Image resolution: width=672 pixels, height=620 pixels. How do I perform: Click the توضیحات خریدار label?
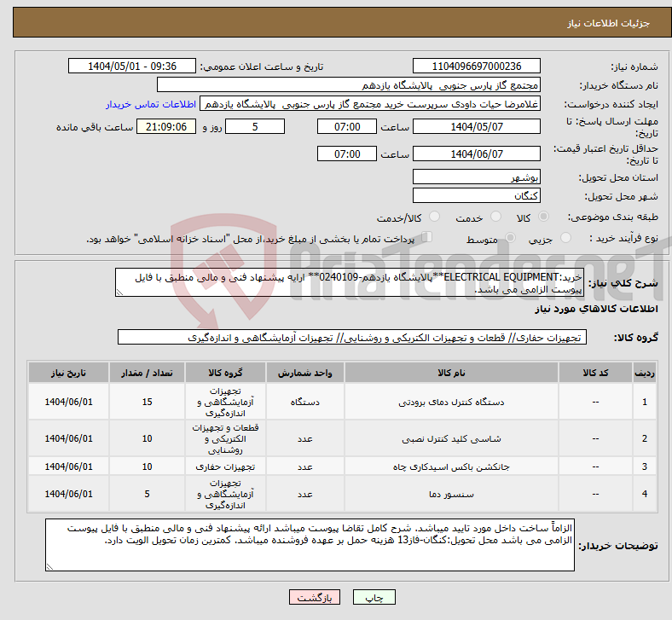tap(618, 546)
